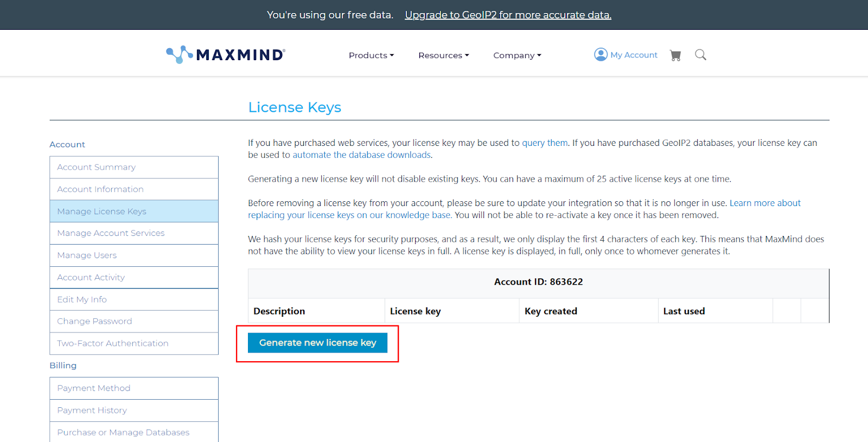Navigate to Manage Users
This screenshot has width=868, height=442.
87,255
